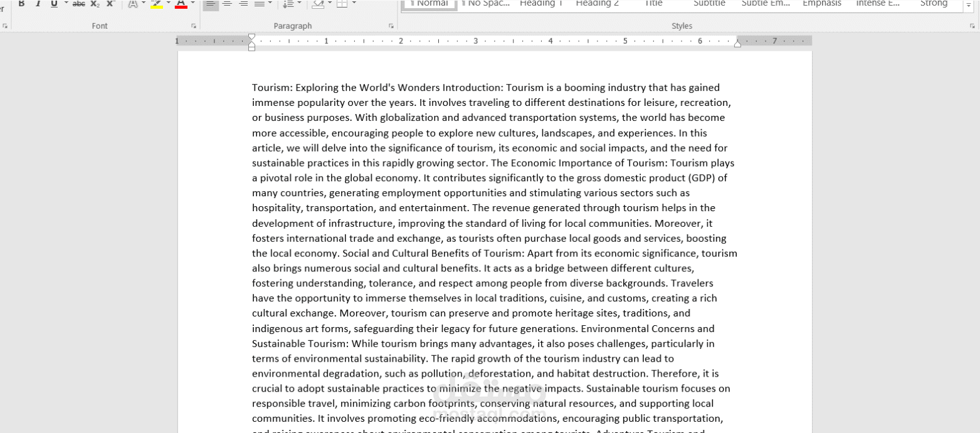Apply the Subtle Emphasis style
Viewport: 980px width, 433px height.
(766, 4)
